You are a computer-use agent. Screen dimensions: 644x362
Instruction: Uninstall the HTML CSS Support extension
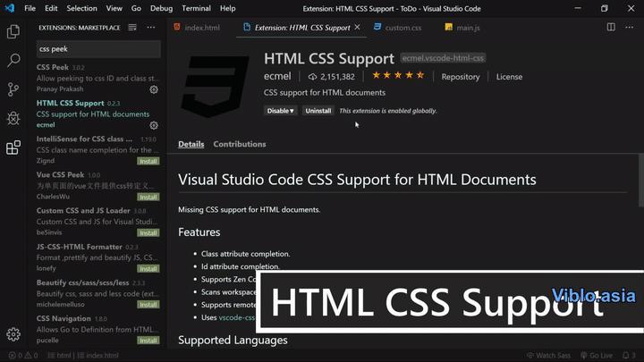[318, 111]
